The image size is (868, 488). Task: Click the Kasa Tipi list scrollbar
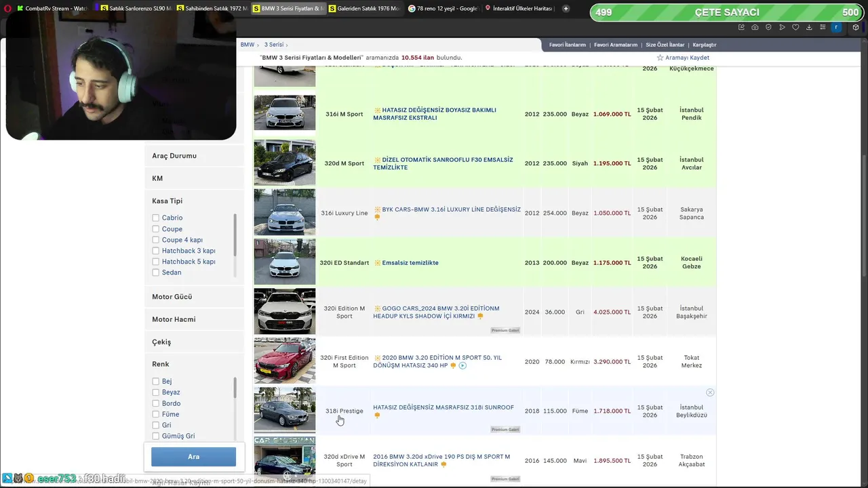pyautogui.click(x=235, y=235)
